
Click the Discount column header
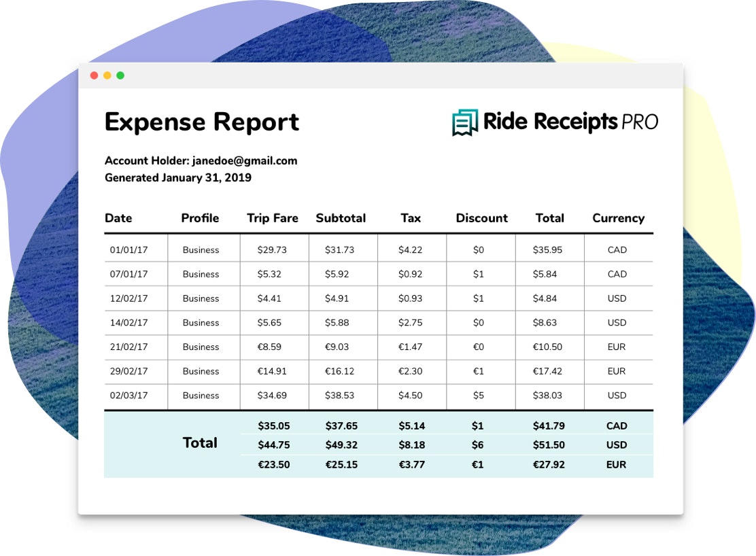click(481, 218)
